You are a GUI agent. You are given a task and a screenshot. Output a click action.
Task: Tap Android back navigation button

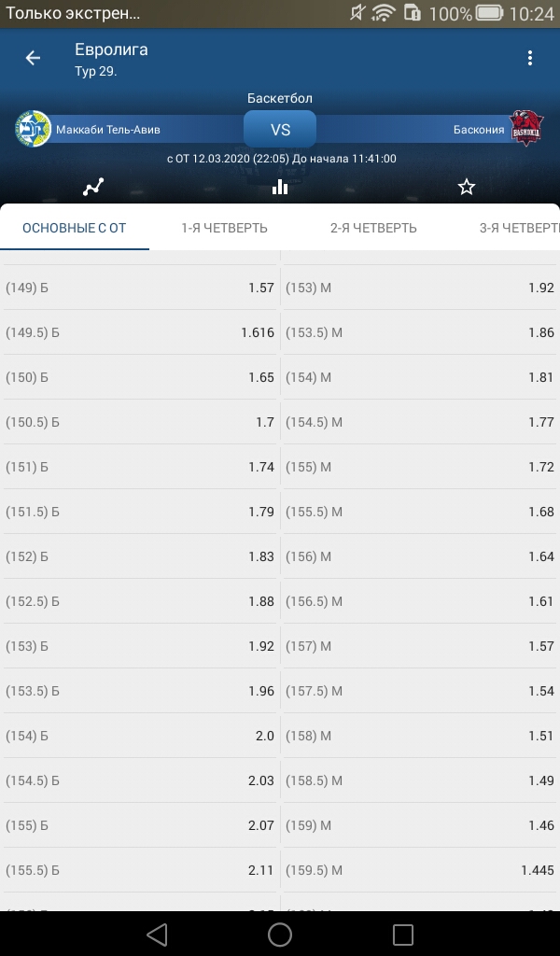pos(157,934)
